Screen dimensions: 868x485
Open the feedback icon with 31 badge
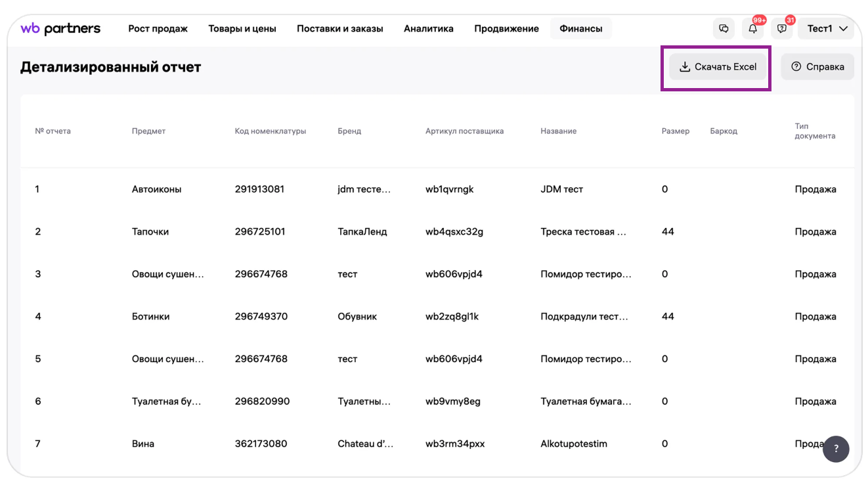781,29
